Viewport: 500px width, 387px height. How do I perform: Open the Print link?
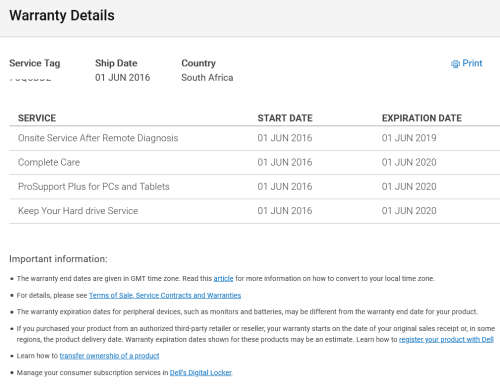coord(472,63)
